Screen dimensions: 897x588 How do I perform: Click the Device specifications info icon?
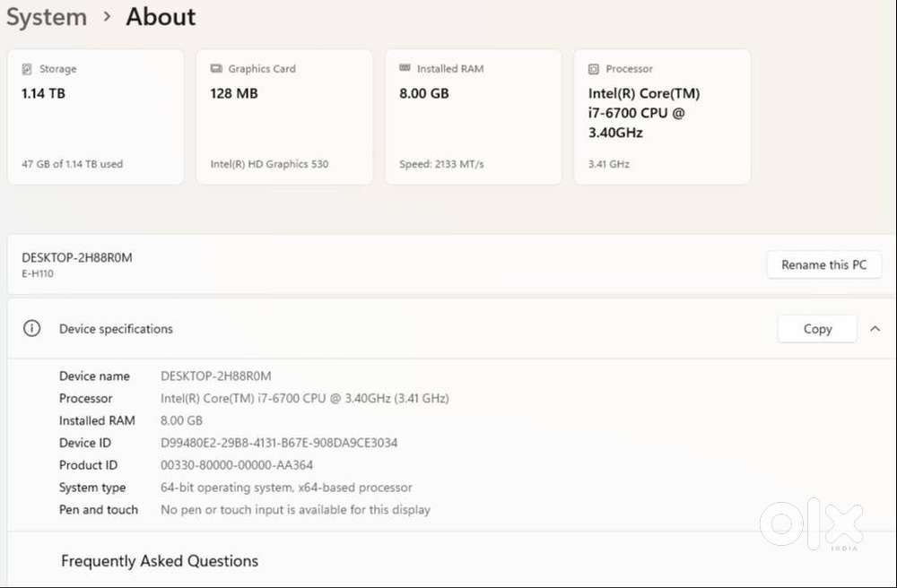[31, 329]
